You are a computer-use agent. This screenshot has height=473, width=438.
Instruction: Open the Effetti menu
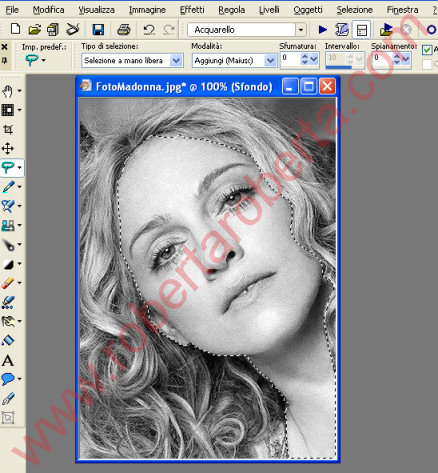[x=192, y=10]
